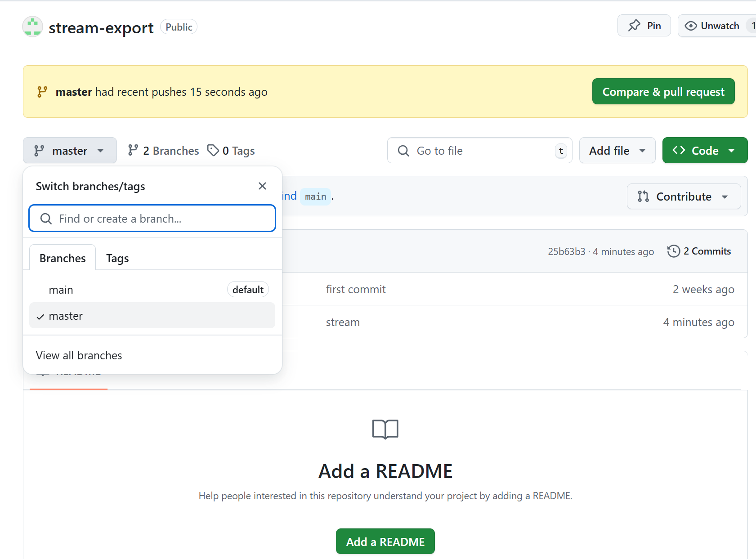This screenshot has width=756, height=559.
Task: Open the 0 Tags link
Action: pos(231,151)
